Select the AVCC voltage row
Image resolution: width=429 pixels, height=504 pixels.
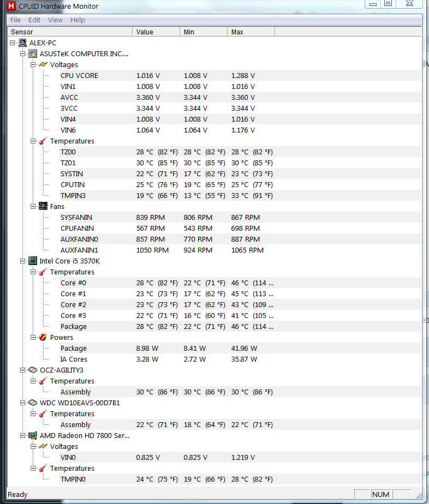click(240, 98)
